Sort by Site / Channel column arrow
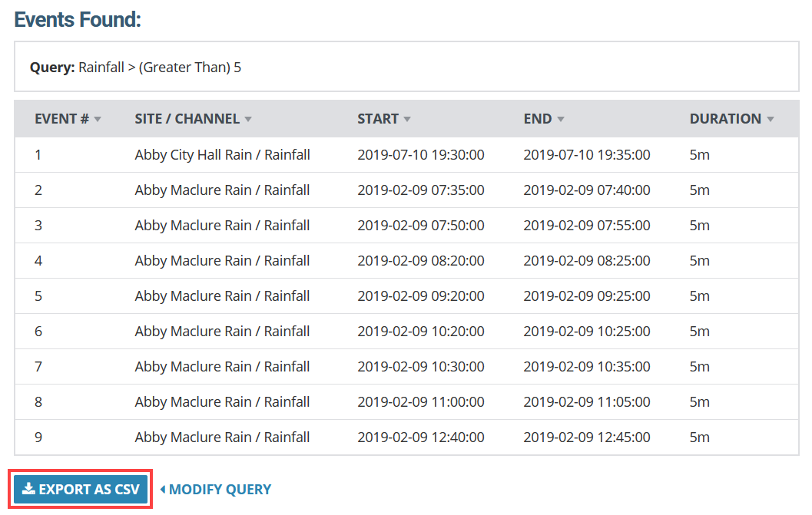Viewport: 812px width, 515px height. [x=248, y=120]
